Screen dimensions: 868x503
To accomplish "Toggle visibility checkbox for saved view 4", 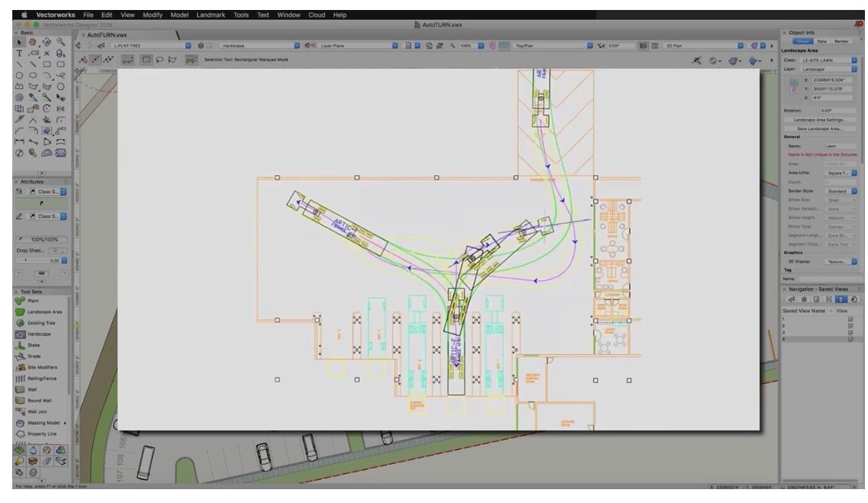I will click(850, 339).
